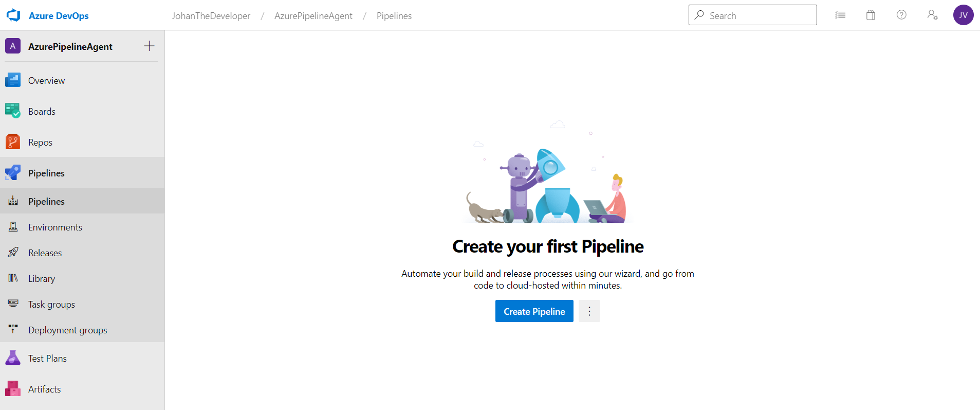Click the Environments icon
The image size is (980, 410).
tap(13, 227)
